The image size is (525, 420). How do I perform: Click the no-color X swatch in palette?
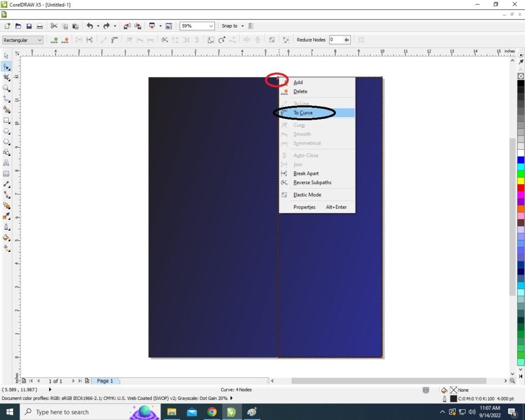tap(521, 76)
